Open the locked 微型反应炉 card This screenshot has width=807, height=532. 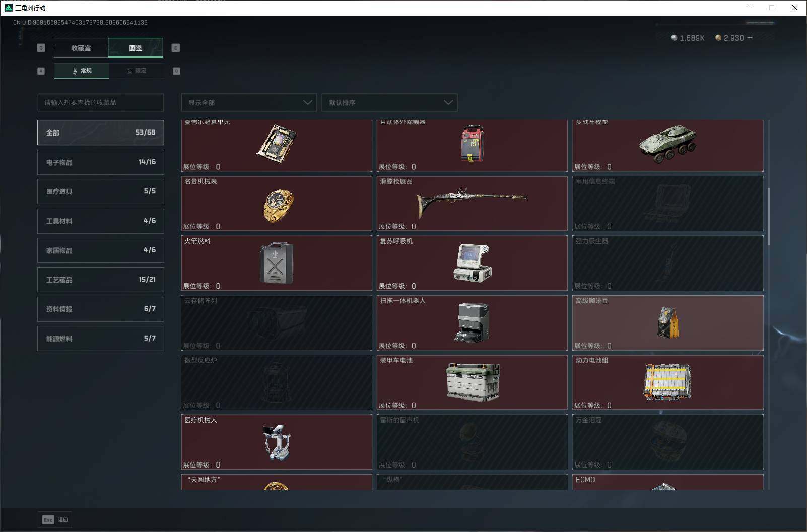[277, 382]
